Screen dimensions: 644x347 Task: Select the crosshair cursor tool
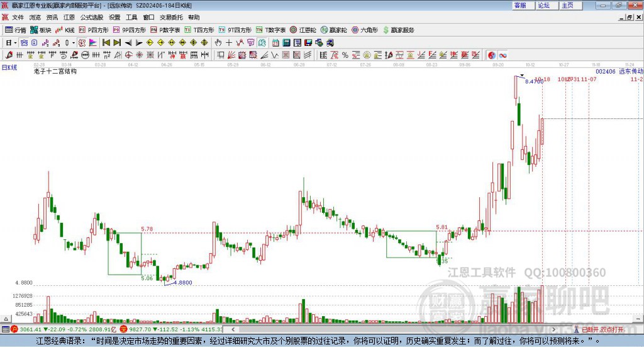point(229,43)
